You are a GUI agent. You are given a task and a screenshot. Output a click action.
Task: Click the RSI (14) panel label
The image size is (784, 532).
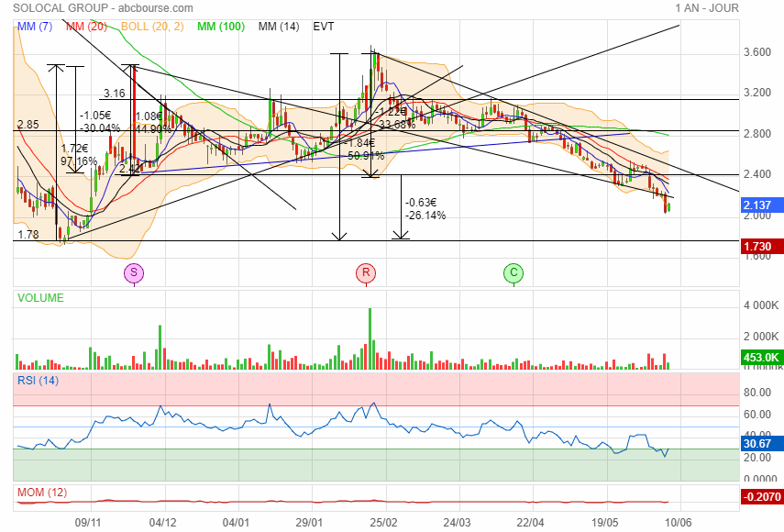(38, 381)
